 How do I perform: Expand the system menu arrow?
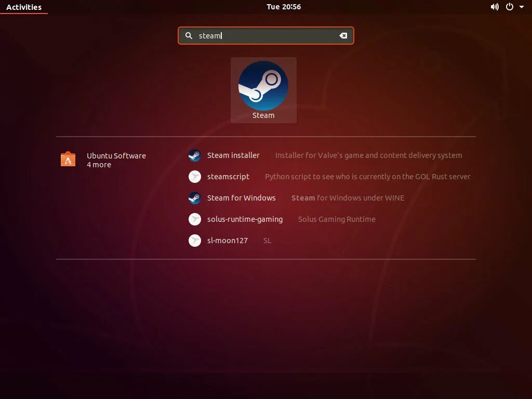click(522, 7)
